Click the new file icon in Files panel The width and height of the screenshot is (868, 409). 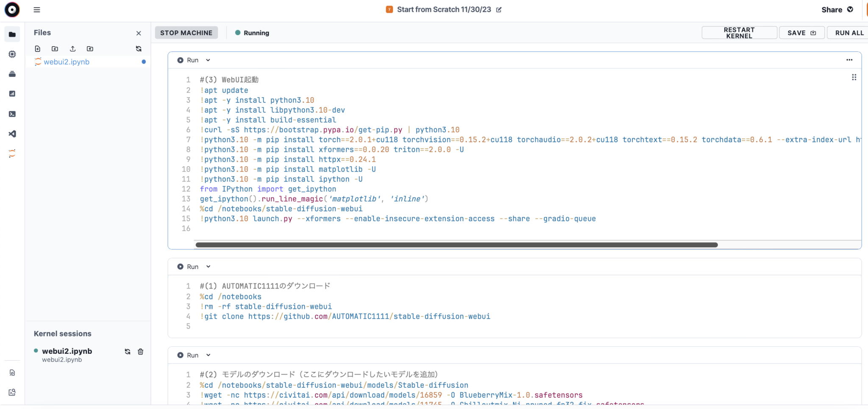[38, 49]
